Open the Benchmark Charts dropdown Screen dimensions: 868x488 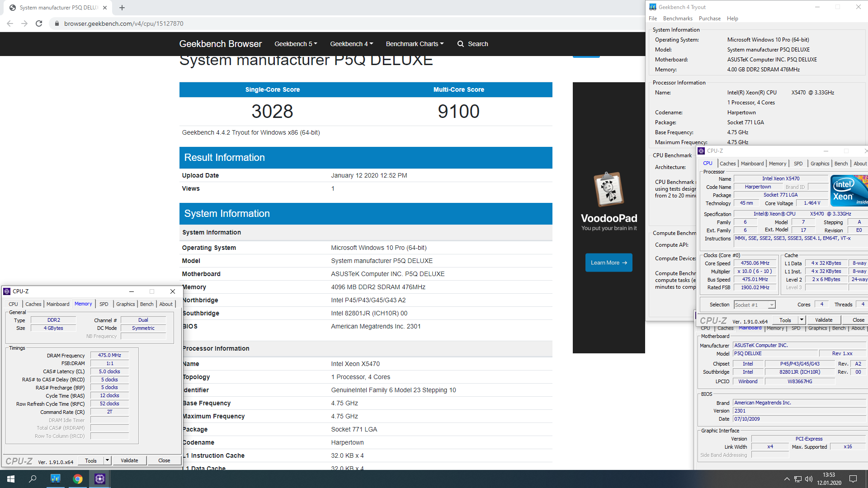(415, 44)
